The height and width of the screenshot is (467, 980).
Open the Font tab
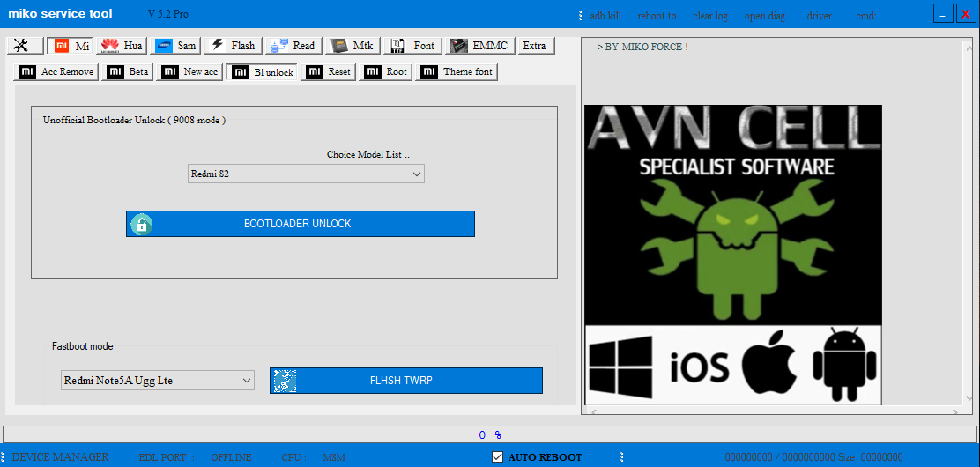click(413, 46)
